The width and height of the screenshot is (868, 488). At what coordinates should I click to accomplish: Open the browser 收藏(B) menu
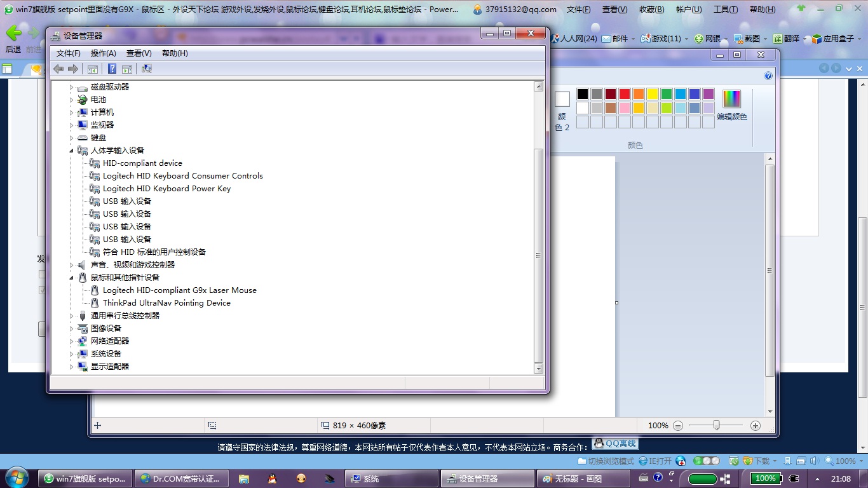coord(652,10)
